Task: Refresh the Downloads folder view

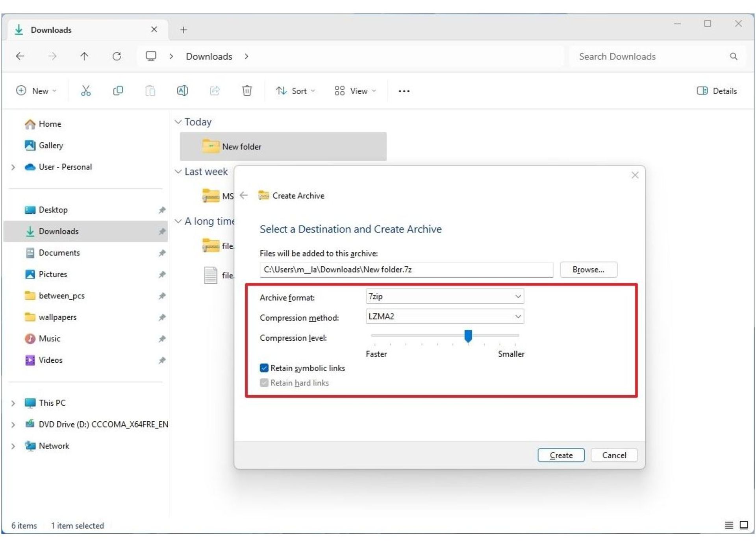Action: click(x=117, y=56)
